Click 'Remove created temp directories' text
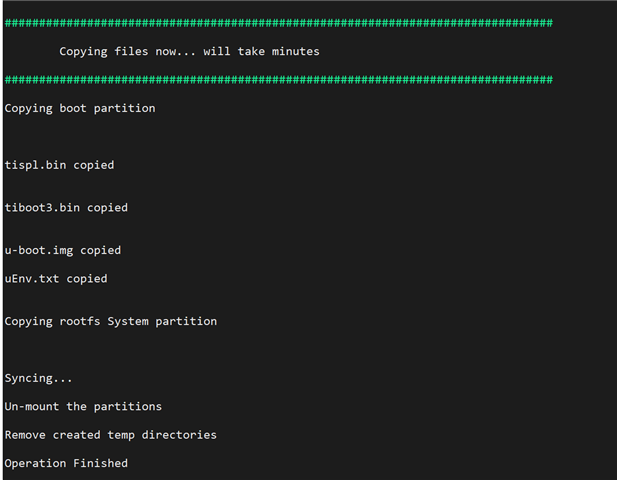The image size is (617, 480). [111, 435]
